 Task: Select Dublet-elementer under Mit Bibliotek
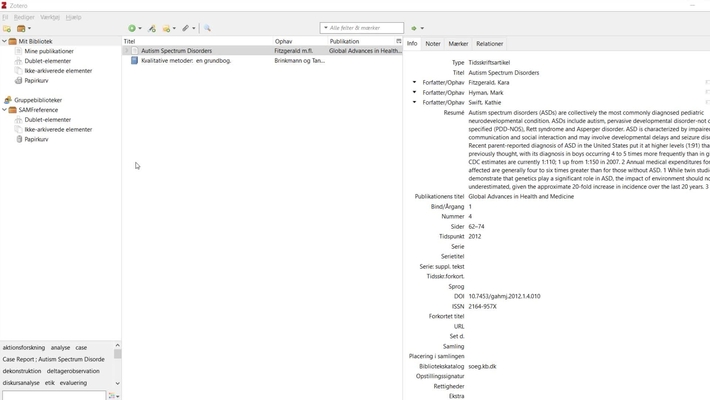click(48, 61)
